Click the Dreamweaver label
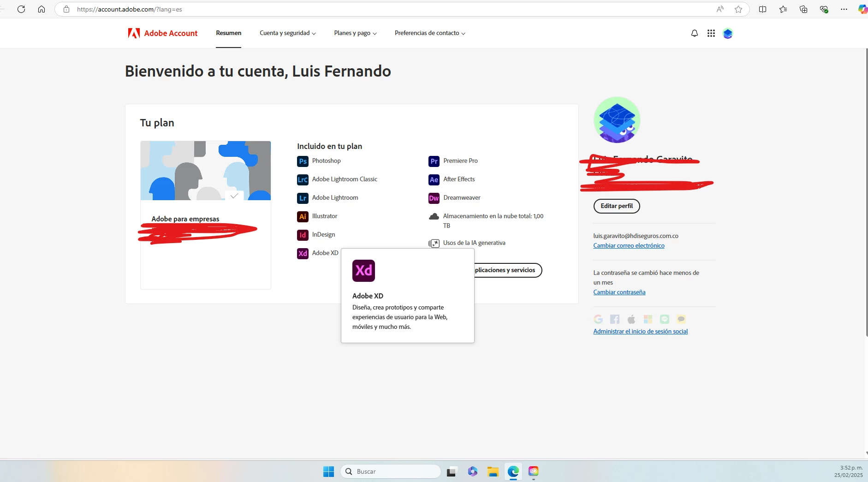This screenshot has width=868, height=482. coord(462,198)
